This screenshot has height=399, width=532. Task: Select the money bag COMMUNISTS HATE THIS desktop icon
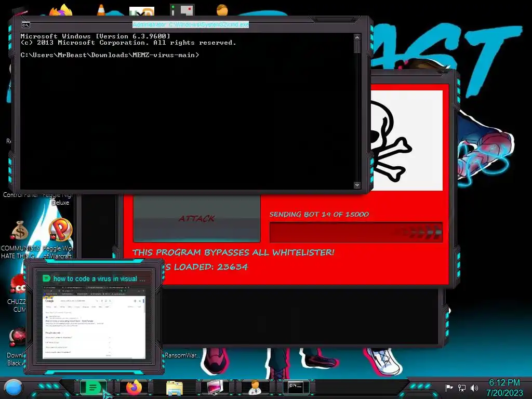(20, 231)
